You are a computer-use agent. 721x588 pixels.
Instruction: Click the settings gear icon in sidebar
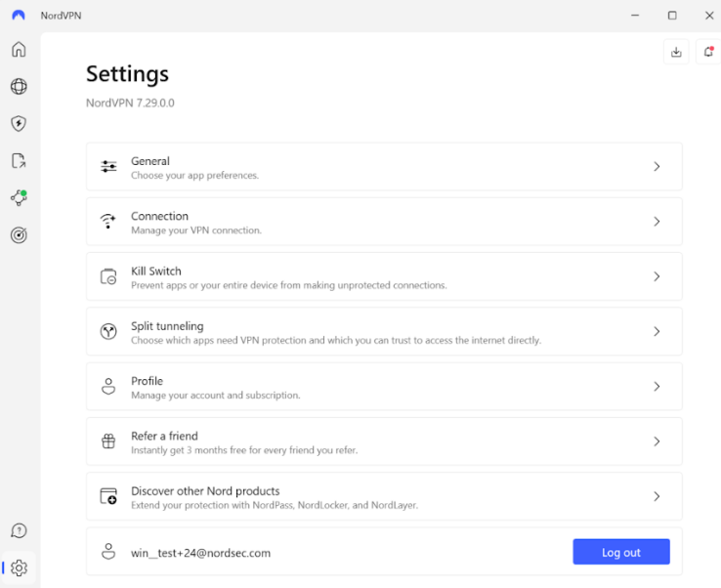pyautogui.click(x=19, y=567)
